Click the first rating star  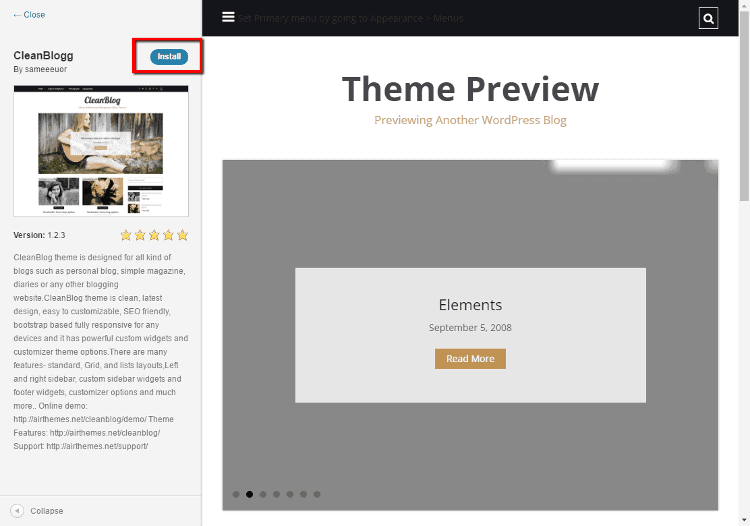[x=126, y=235]
